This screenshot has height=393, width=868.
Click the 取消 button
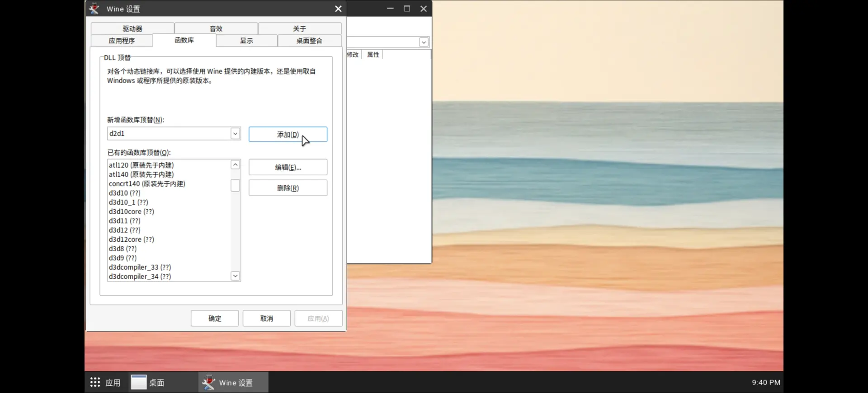coord(267,318)
